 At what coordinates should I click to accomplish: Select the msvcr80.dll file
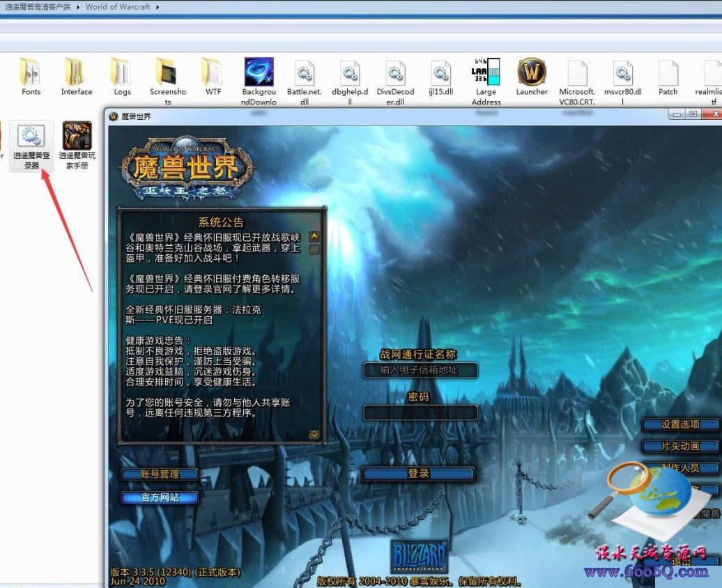[622, 81]
